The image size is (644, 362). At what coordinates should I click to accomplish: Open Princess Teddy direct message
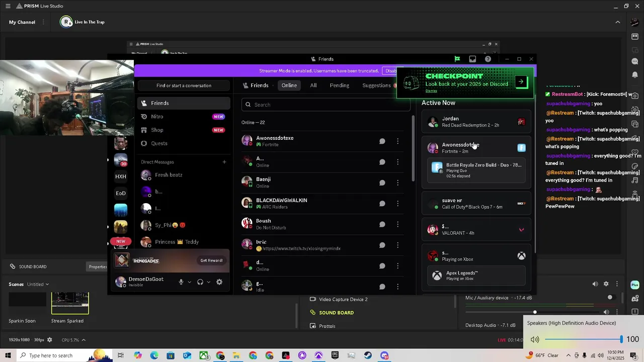tap(184, 242)
